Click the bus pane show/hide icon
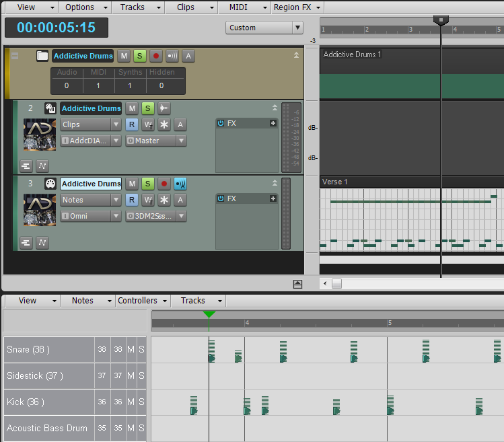Viewport: 504px width, 442px height. [x=297, y=284]
